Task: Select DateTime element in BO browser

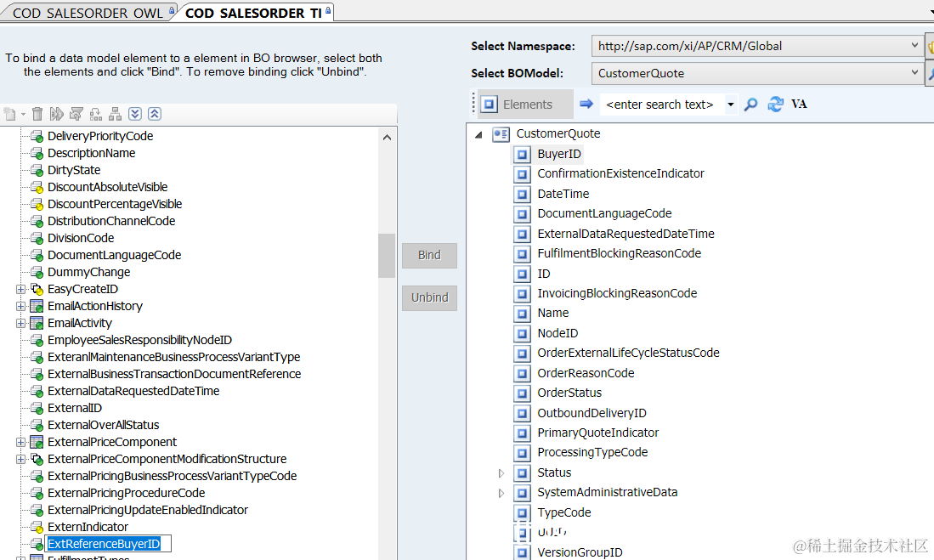Action: pyautogui.click(x=563, y=194)
